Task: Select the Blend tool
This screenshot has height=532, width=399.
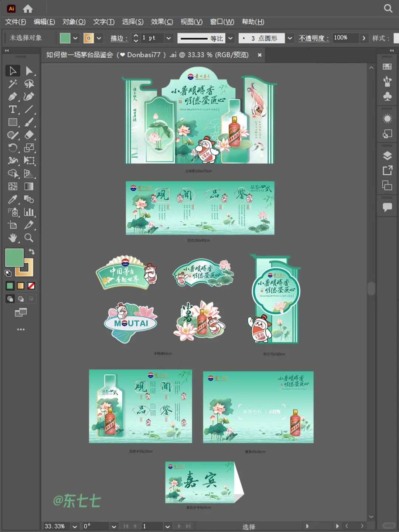Action: coord(29,199)
